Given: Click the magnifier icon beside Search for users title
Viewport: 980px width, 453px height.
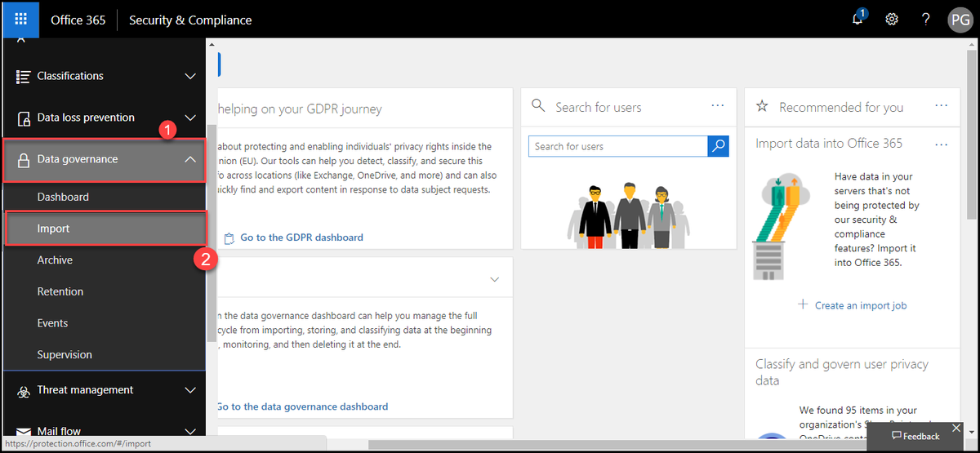Looking at the screenshot, I should tap(538, 106).
